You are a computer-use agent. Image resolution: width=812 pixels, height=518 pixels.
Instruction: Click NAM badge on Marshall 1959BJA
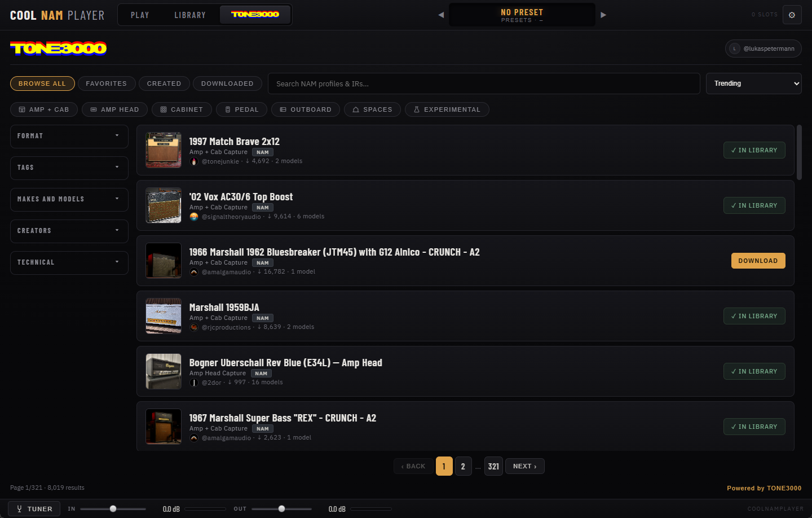click(263, 318)
